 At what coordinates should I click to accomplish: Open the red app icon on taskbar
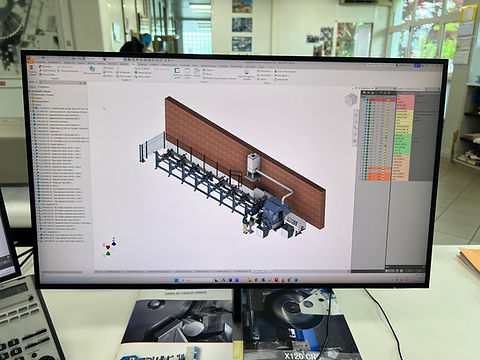pyautogui.click(x=276, y=280)
